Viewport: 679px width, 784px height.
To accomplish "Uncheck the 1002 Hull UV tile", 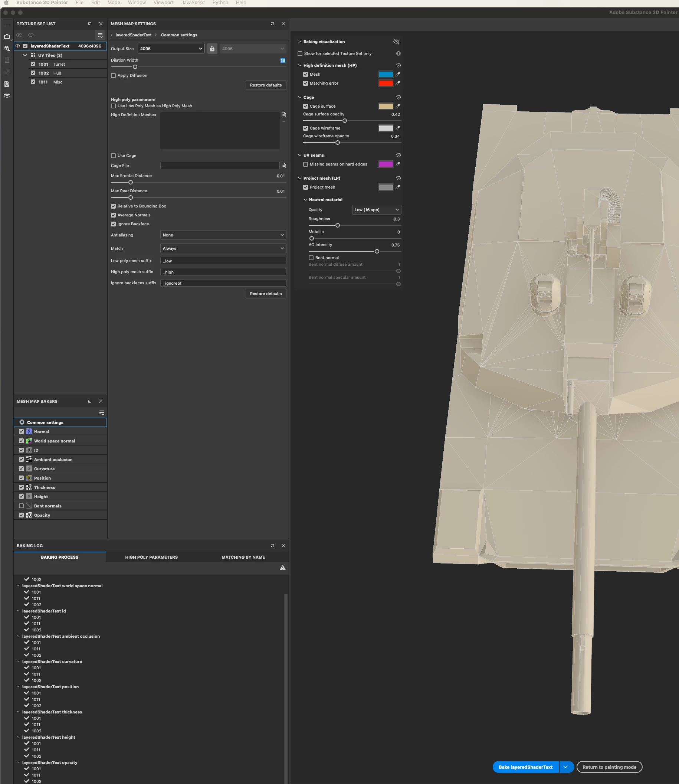I will (33, 73).
